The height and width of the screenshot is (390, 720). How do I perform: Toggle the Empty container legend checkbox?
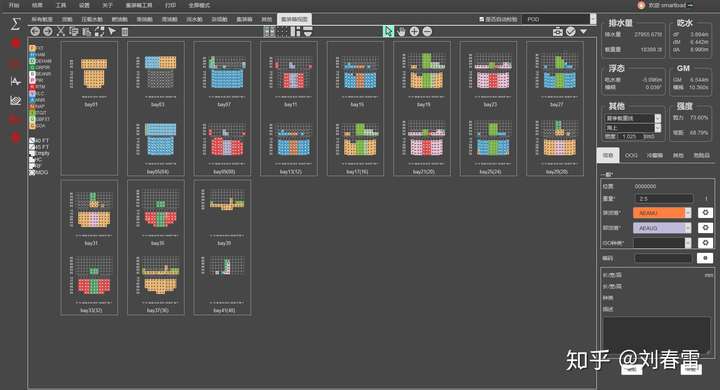32,153
